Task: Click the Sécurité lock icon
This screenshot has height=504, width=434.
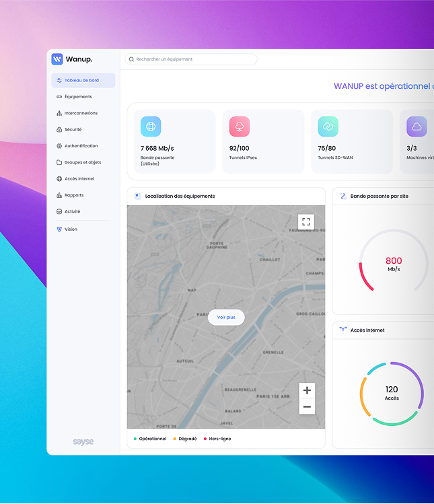Action: tap(59, 130)
